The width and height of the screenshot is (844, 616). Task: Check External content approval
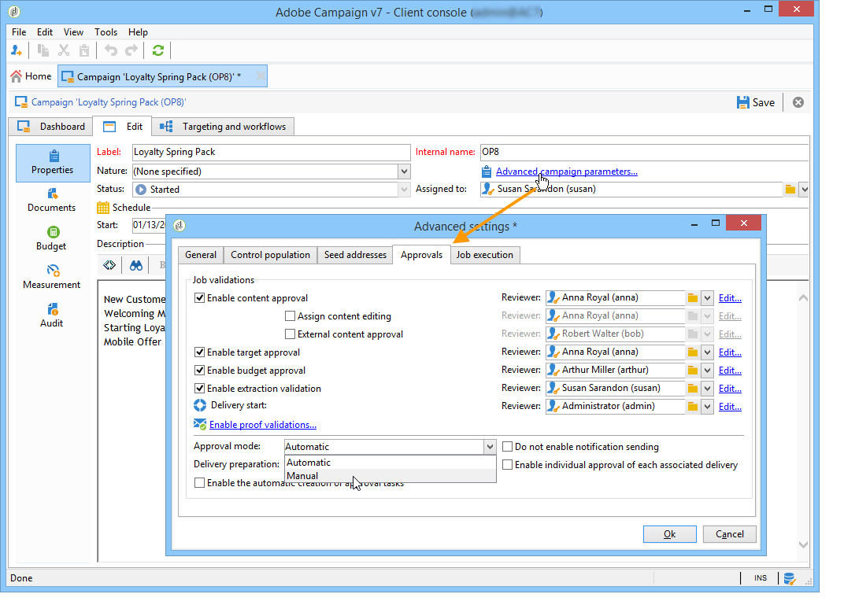[290, 334]
